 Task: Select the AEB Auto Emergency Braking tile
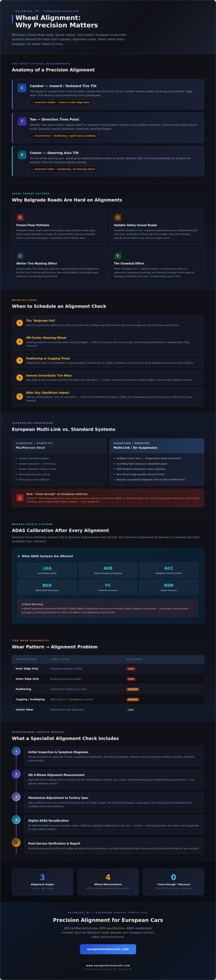pos(108,570)
